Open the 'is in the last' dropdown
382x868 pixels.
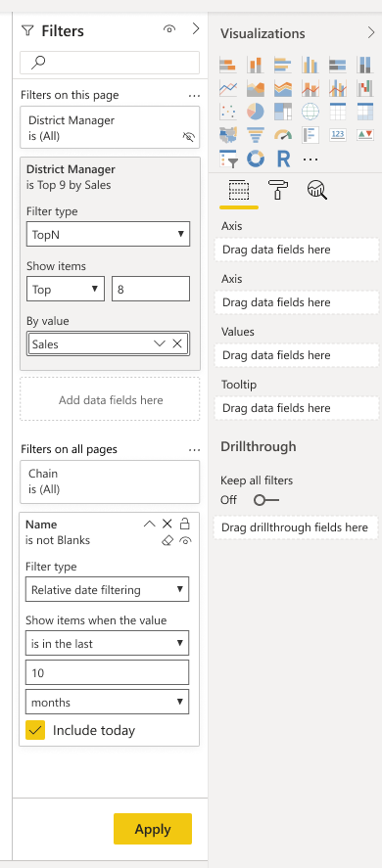[x=107, y=643]
